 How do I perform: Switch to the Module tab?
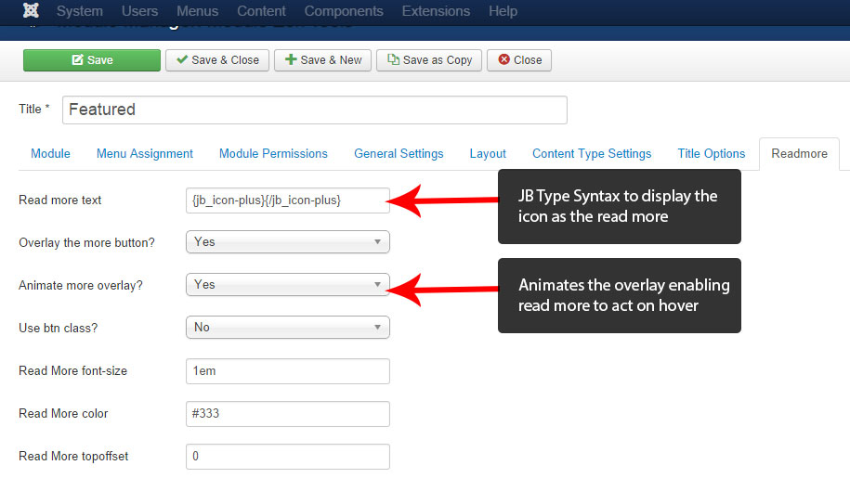[x=50, y=154]
